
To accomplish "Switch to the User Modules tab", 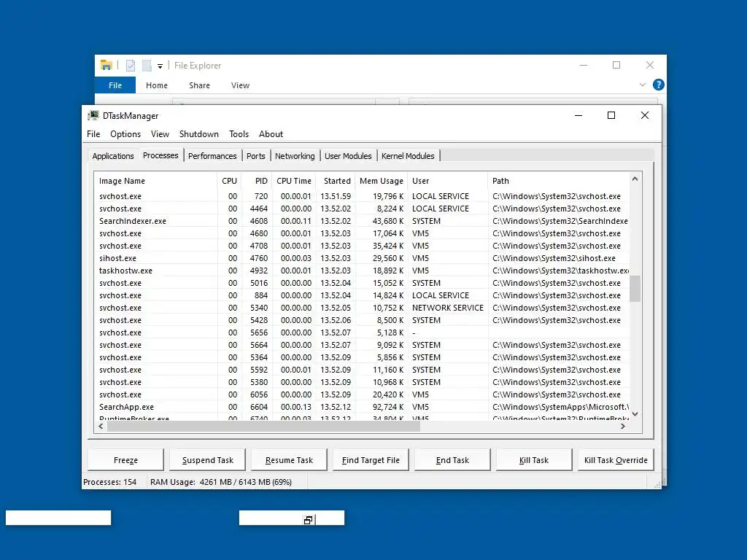I will coord(348,156).
